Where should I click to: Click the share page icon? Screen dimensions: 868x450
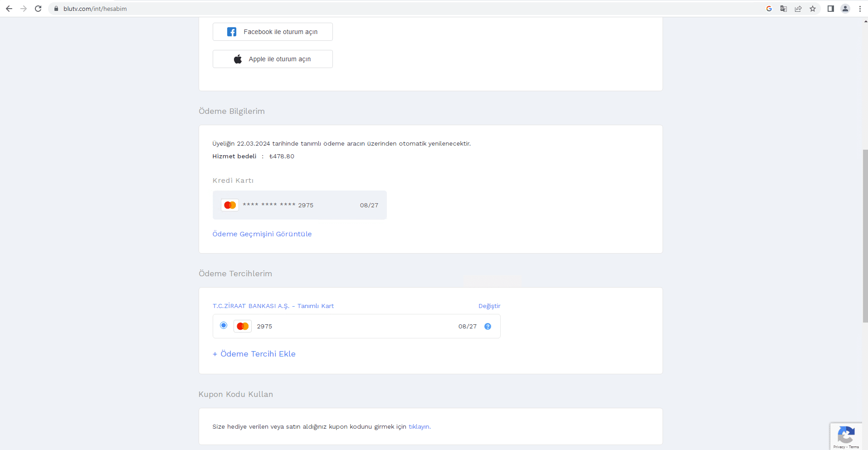click(x=798, y=9)
